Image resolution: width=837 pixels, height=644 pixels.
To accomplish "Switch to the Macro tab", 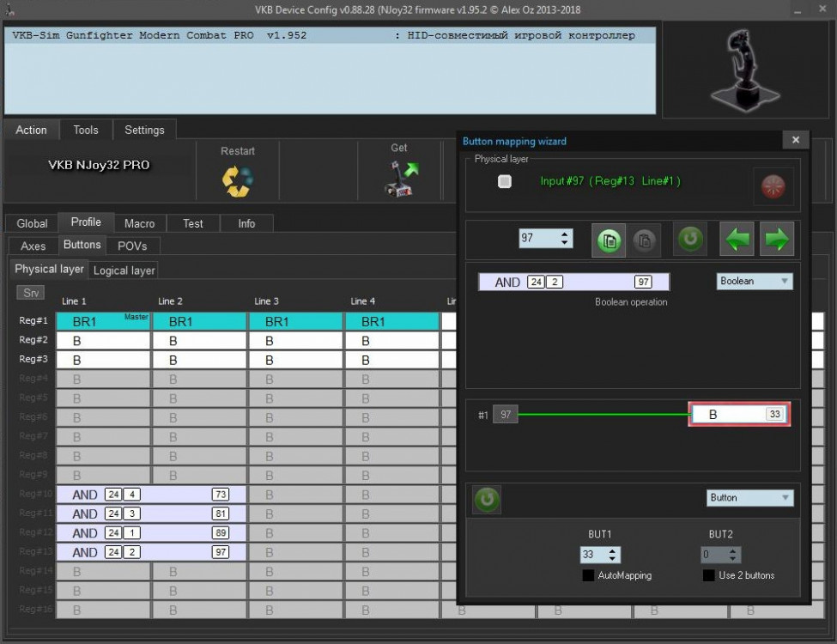I will coord(139,223).
